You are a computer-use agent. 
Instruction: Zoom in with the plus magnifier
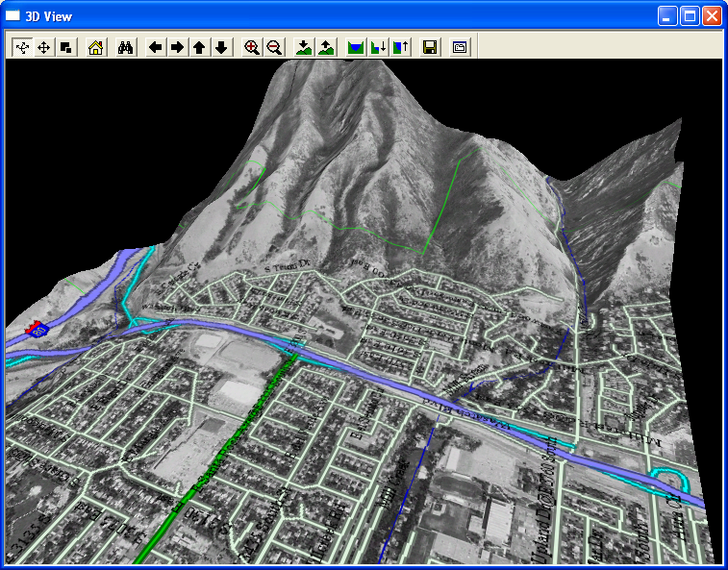click(x=252, y=47)
